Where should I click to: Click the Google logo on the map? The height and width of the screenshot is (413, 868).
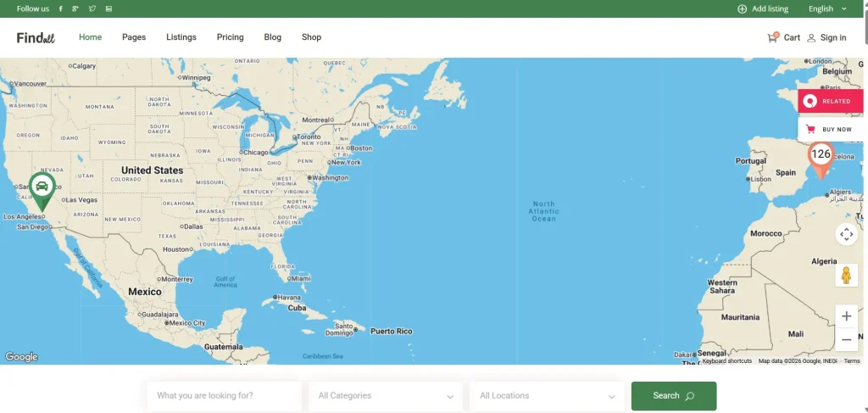pyautogui.click(x=21, y=357)
